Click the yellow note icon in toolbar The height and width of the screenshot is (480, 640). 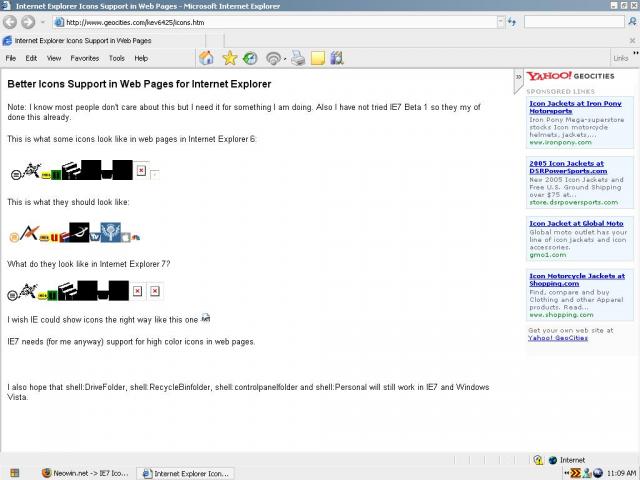coord(318,58)
